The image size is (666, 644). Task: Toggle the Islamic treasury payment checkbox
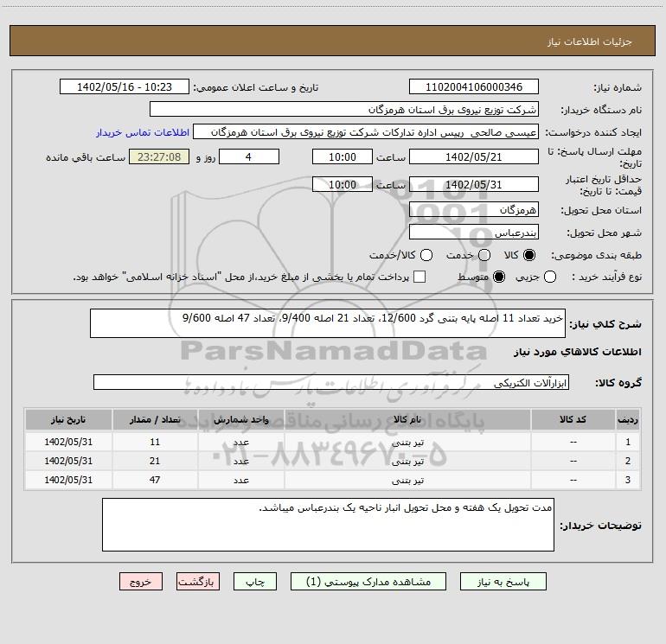419,277
